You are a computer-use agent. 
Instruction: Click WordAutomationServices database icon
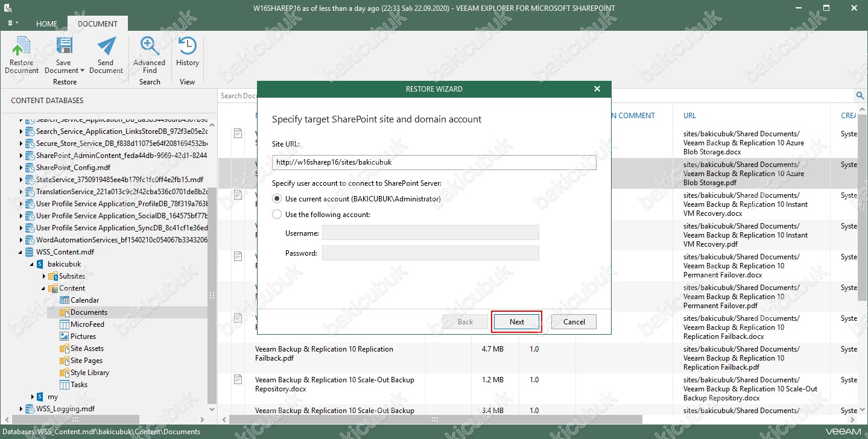pos(30,240)
